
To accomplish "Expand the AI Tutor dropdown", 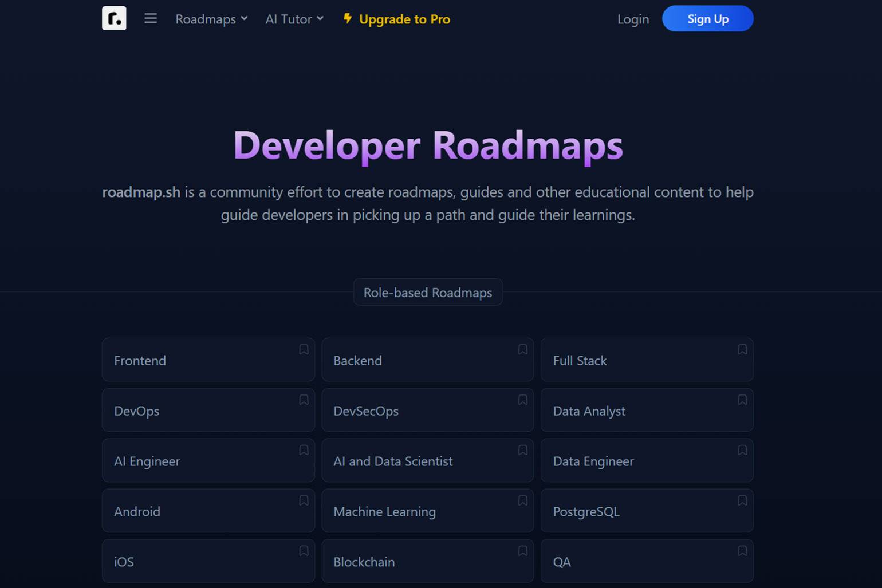I will pos(294,19).
